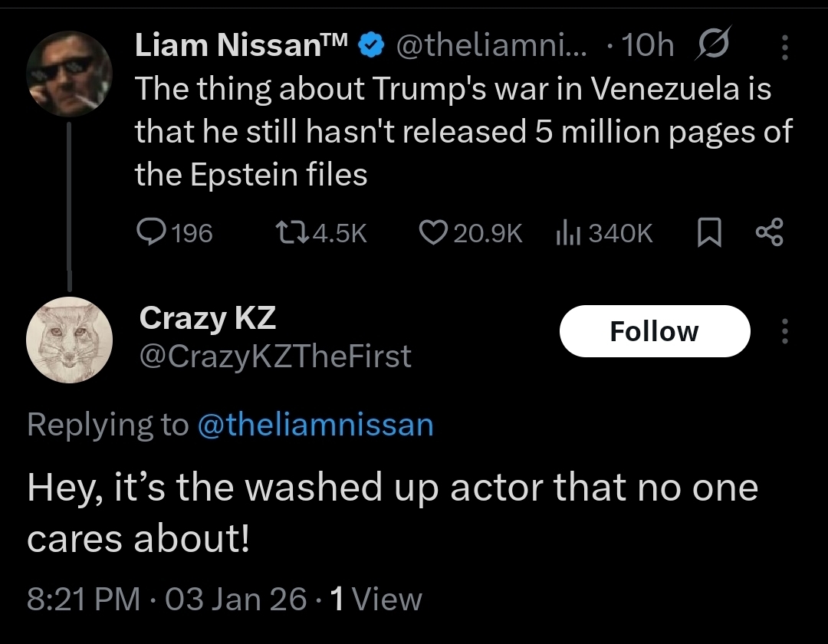The width and height of the screenshot is (828, 644).
Task: Open the @theliamnissan mention link
Action: point(315,425)
